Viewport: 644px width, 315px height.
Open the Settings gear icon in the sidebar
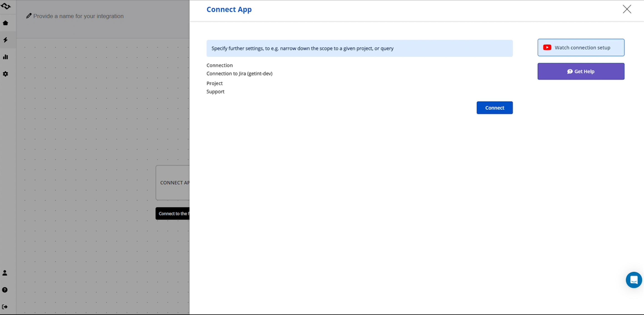tap(5, 74)
